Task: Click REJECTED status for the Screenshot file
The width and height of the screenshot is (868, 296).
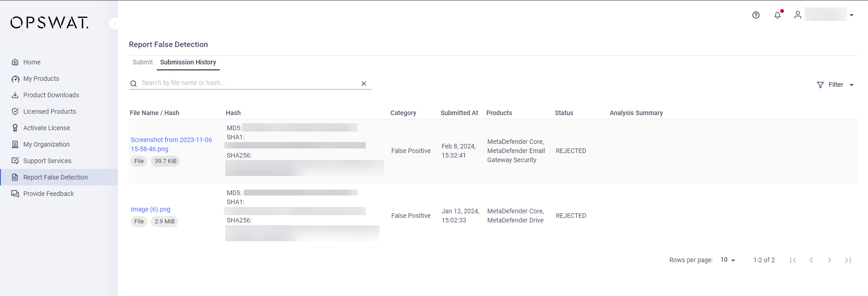Action: (571, 151)
